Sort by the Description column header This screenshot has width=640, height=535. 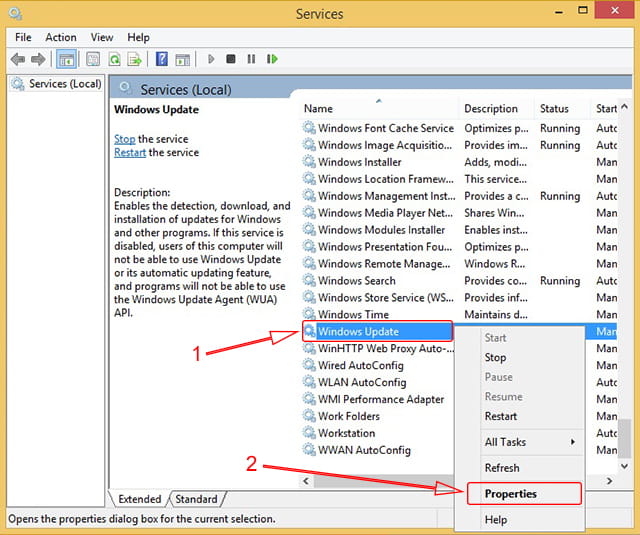point(496,109)
